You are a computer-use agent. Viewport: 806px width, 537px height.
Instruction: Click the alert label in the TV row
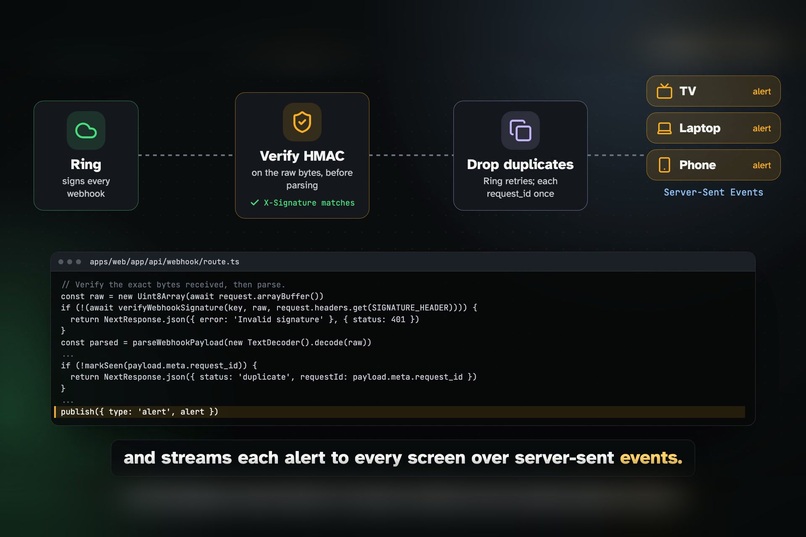(x=761, y=91)
